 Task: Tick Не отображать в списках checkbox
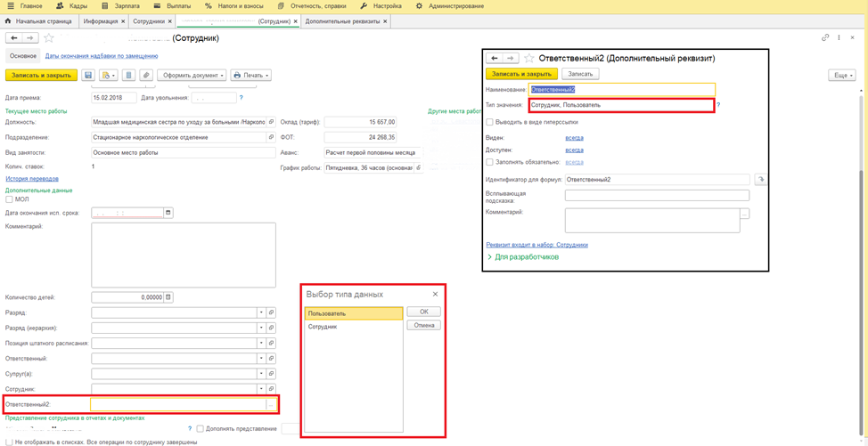click(9, 442)
